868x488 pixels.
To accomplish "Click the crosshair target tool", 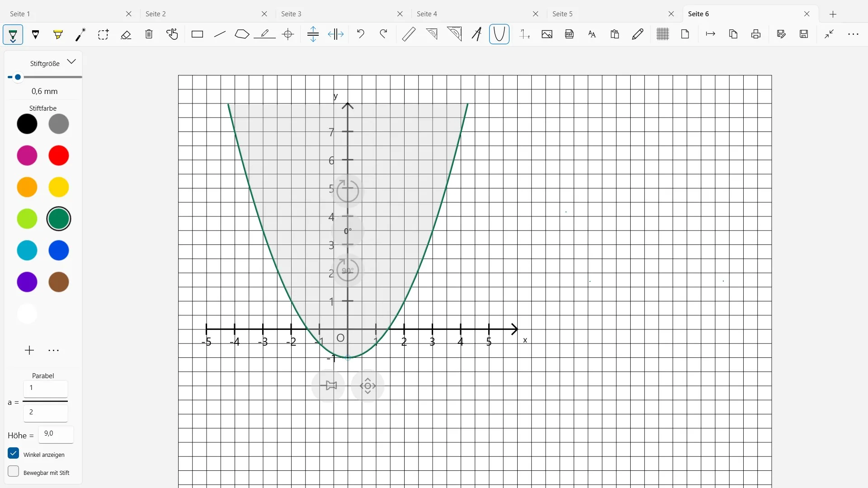I will pyautogui.click(x=288, y=34).
